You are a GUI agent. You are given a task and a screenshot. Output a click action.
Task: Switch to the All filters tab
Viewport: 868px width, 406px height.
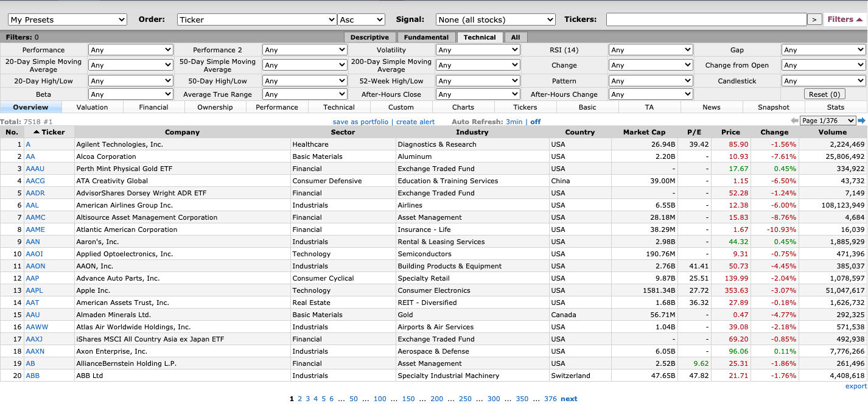coord(516,37)
